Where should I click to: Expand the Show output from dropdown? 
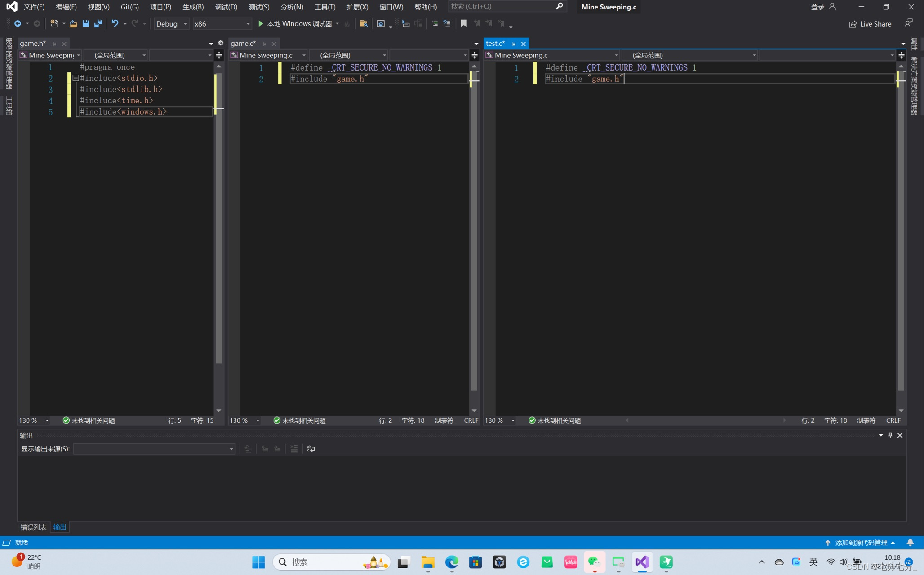(231, 449)
